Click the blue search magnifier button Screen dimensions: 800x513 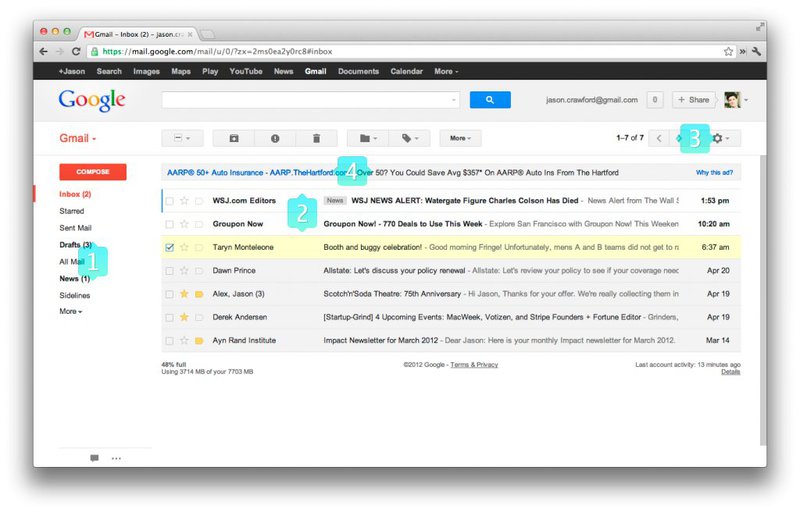490,100
